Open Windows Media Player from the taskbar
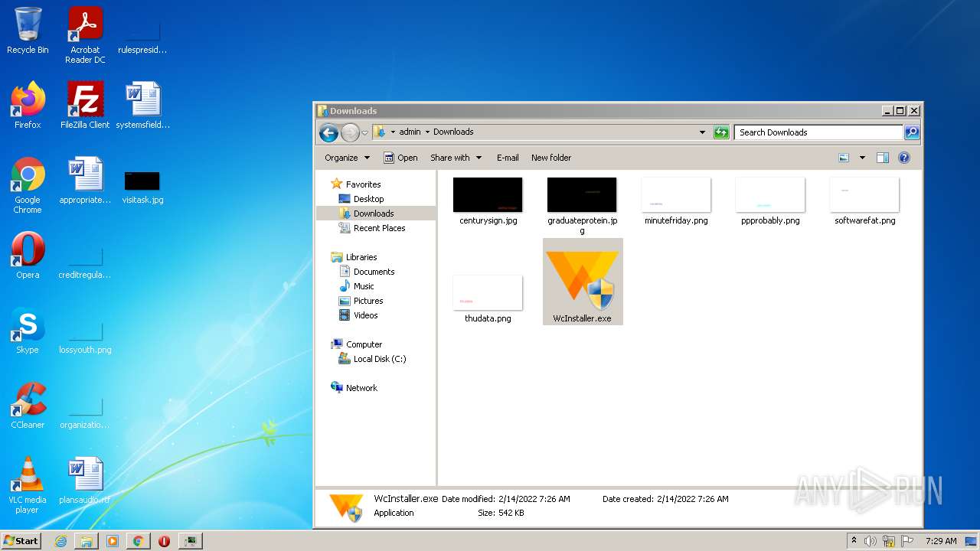The image size is (980, 551). tap(113, 541)
